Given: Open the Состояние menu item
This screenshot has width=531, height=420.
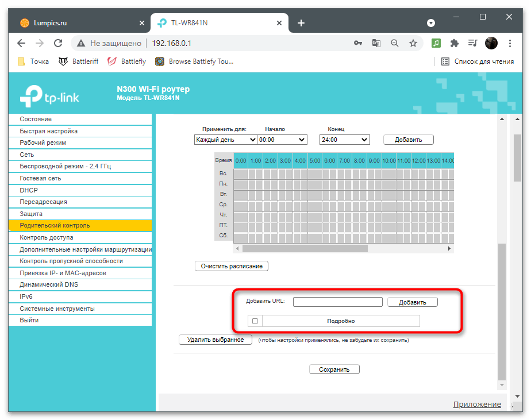Looking at the screenshot, I should pos(80,119).
